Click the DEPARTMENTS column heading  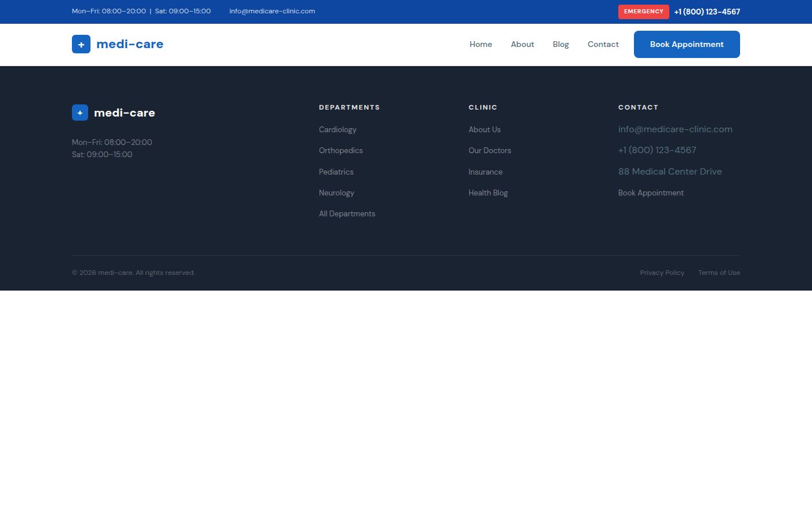pos(349,107)
